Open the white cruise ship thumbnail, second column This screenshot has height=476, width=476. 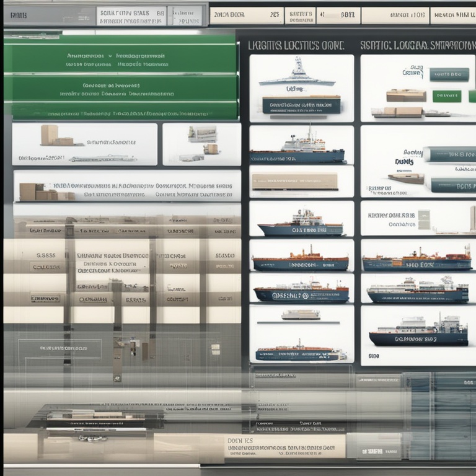click(x=418, y=288)
